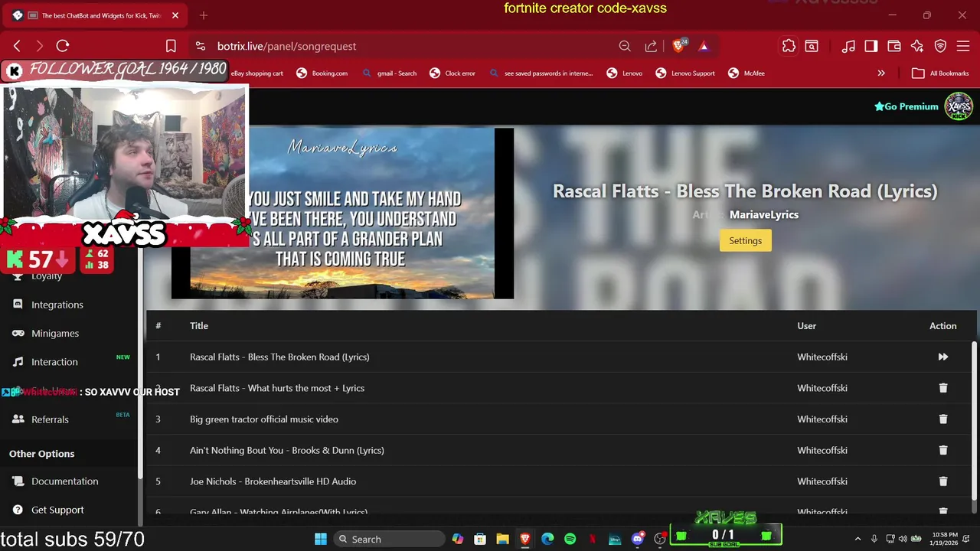Close the Botrix ChatBot tab

point(175,15)
